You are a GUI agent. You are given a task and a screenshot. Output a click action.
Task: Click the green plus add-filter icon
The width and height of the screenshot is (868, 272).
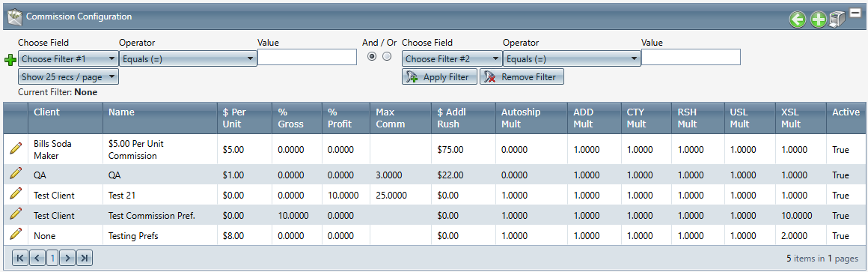pos(10,60)
